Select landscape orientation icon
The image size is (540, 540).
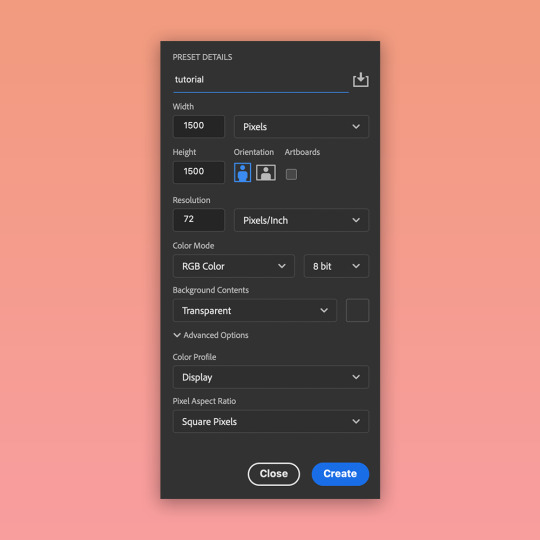pos(266,173)
